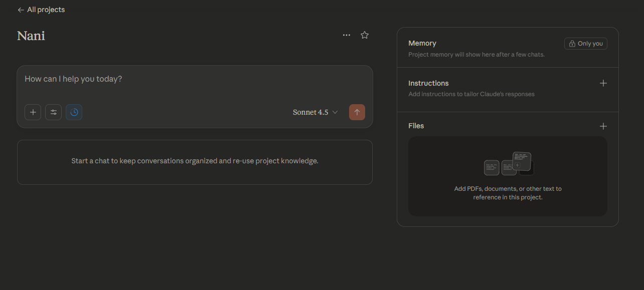
Task: Return to All projects
Action: point(46,10)
